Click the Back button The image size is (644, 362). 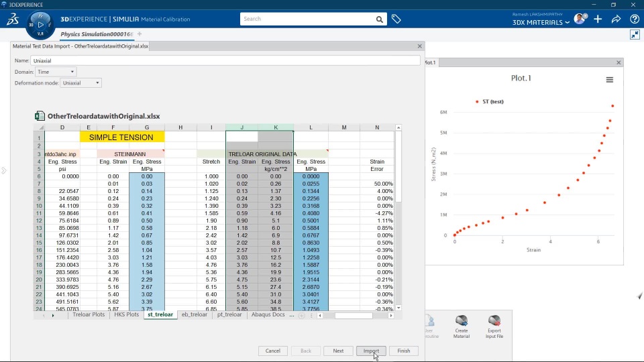pos(306,351)
